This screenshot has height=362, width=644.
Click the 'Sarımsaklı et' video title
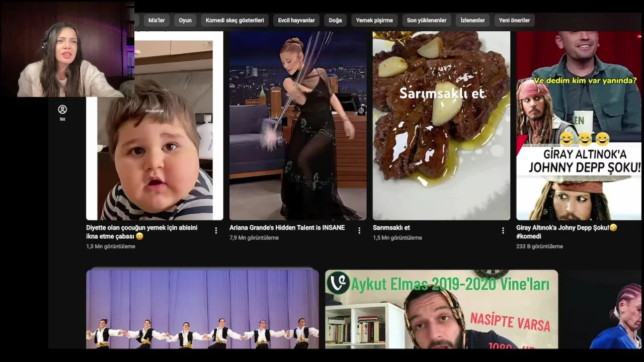(391, 228)
